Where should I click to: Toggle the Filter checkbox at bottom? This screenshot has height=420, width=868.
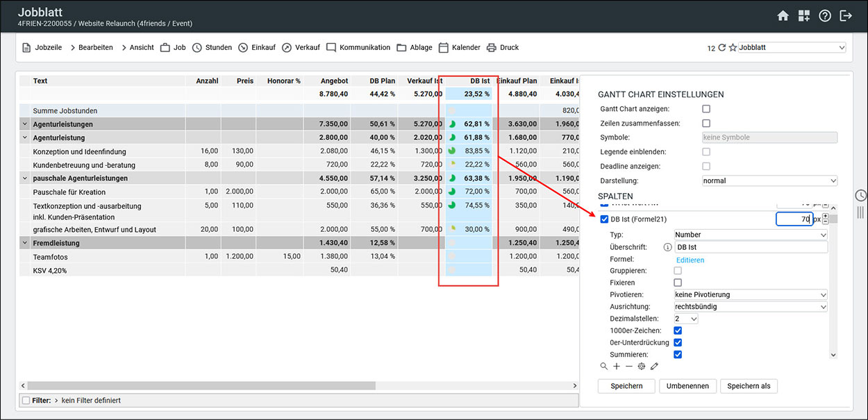(x=26, y=401)
